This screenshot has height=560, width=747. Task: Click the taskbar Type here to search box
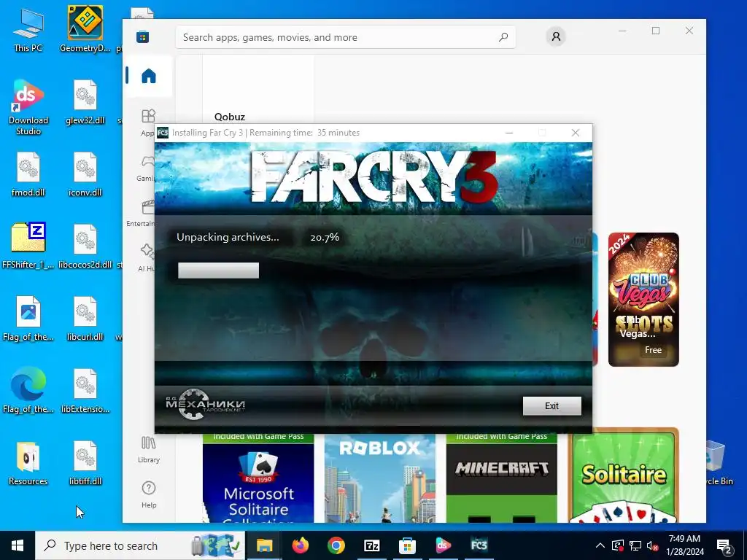tap(140, 545)
